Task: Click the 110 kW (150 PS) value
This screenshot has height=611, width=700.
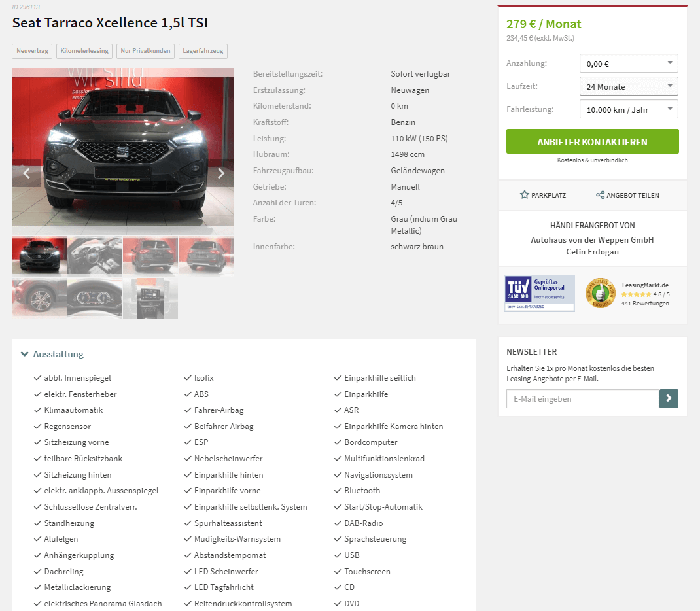Action: [x=419, y=138]
